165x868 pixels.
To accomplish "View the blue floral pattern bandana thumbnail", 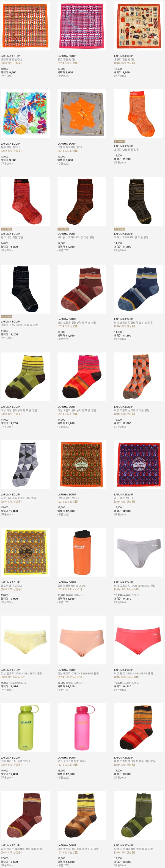I will (x=25, y=114).
